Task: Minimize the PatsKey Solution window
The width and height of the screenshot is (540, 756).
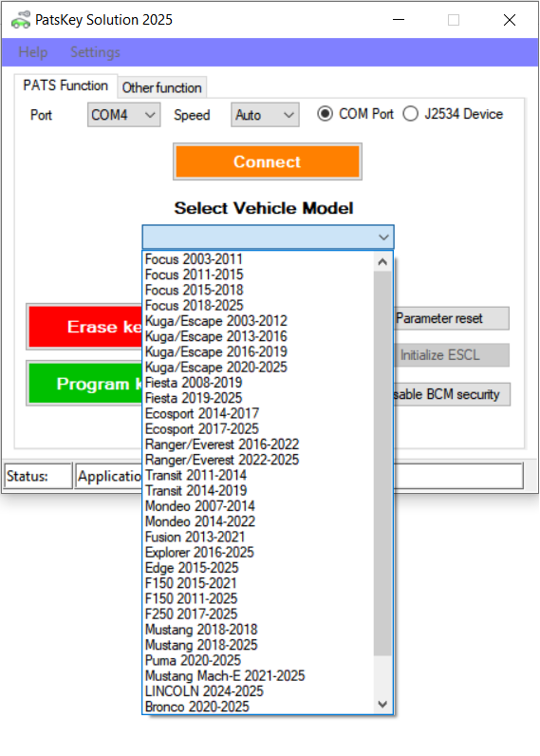Action: (x=399, y=20)
